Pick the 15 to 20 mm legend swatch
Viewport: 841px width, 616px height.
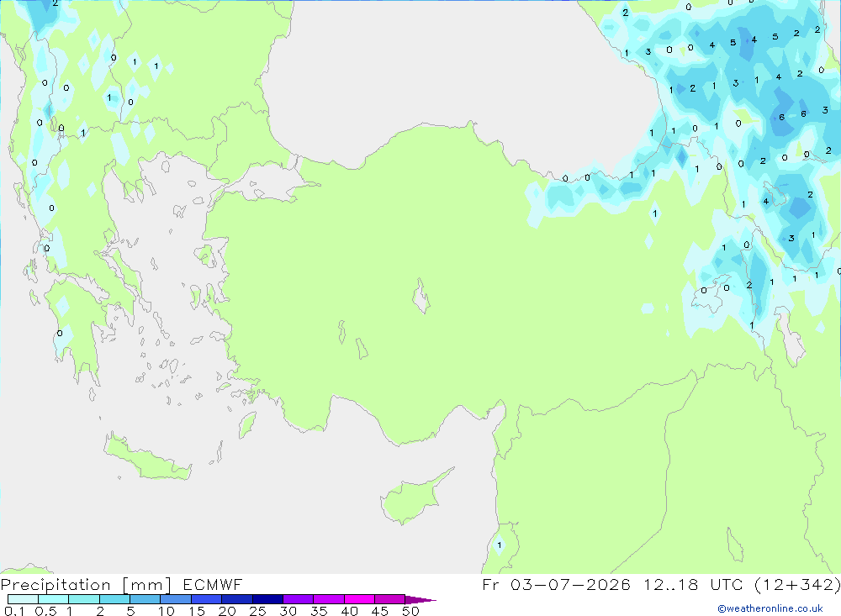207,599
